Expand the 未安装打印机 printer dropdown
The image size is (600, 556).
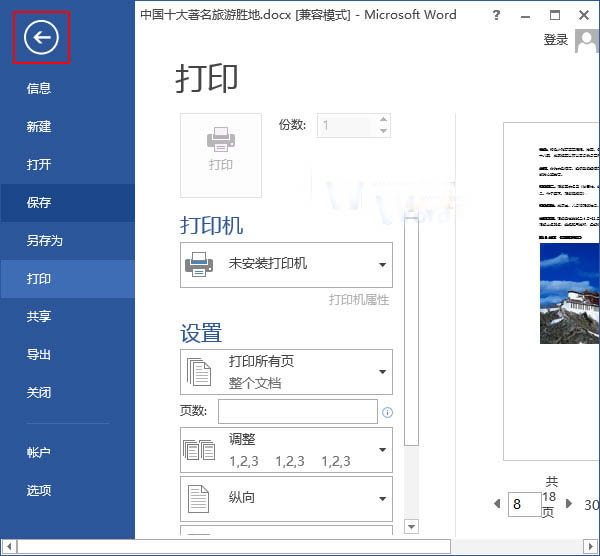click(x=286, y=264)
